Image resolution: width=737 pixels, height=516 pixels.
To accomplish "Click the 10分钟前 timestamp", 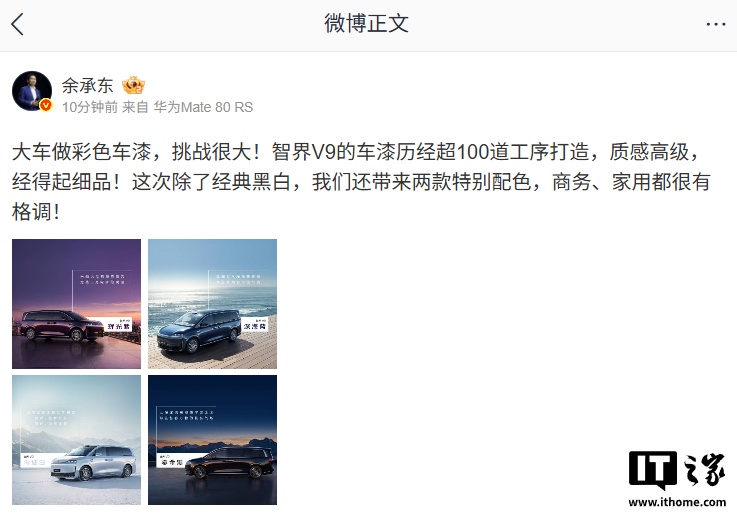I will coord(90,107).
